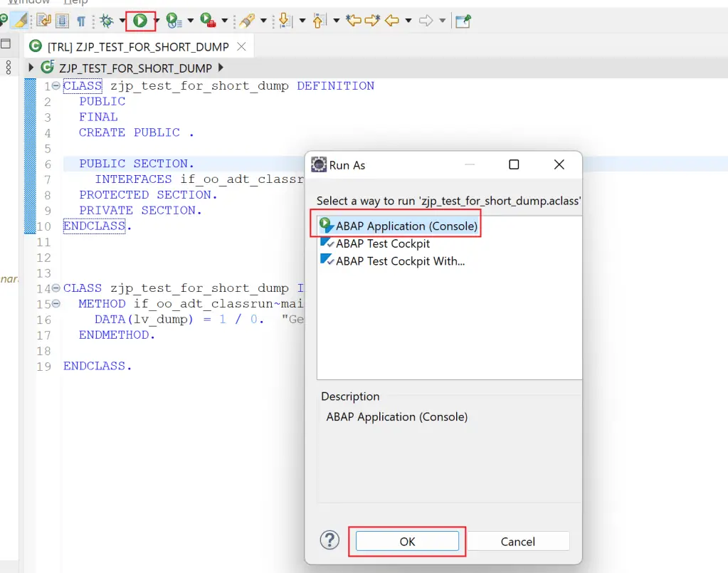Open the back navigation history dropdown
This screenshot has height=573, width=728.
pos(408,21)
